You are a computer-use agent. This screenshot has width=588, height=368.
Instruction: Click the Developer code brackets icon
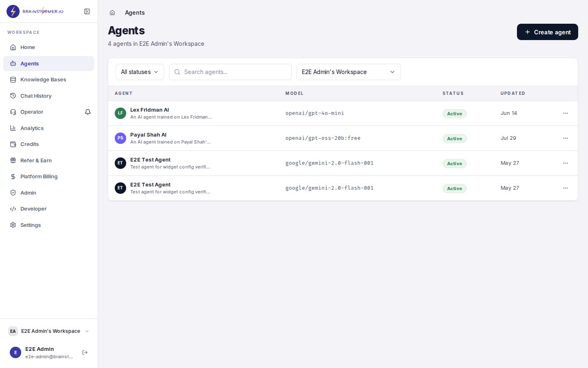tap(13, 209)
